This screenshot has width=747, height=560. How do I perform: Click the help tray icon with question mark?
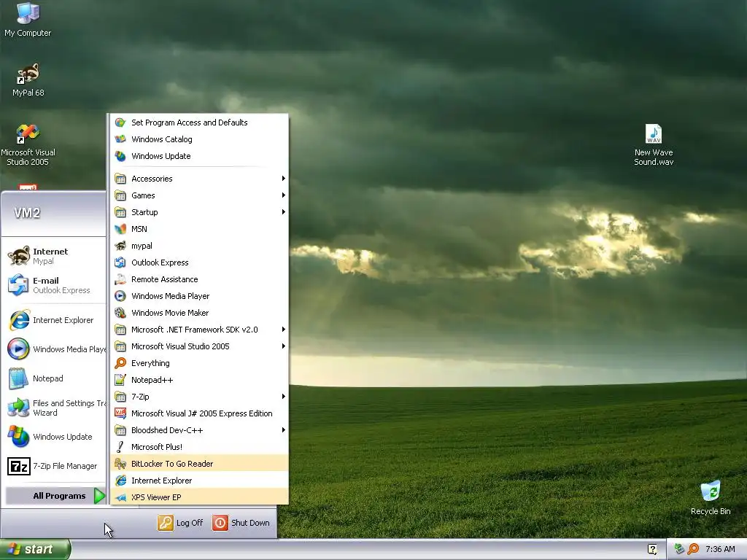pyautogui.click(x=652, y=549)
